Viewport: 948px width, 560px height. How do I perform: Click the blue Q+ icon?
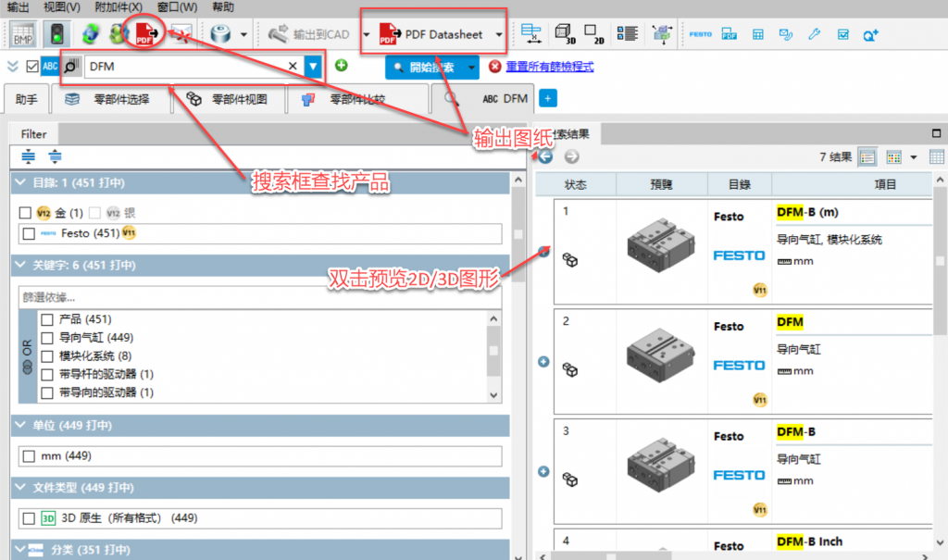870,35
